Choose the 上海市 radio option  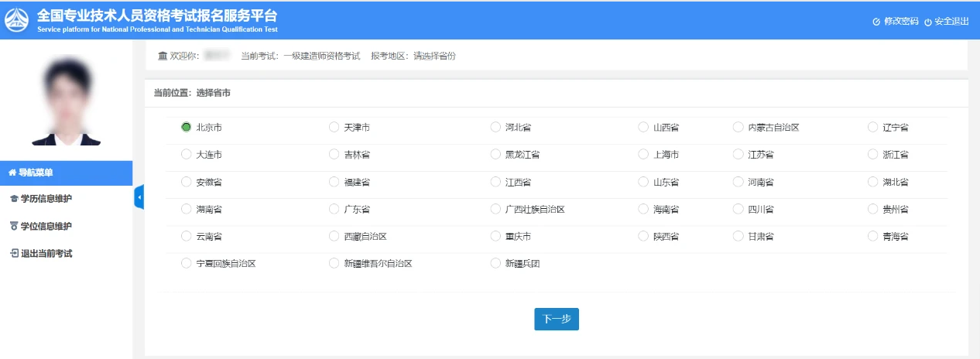click(x=643, y=155)
